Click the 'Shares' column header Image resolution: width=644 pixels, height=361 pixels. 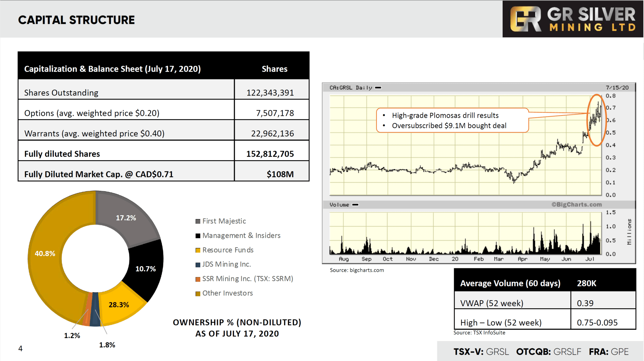(274, 69)
